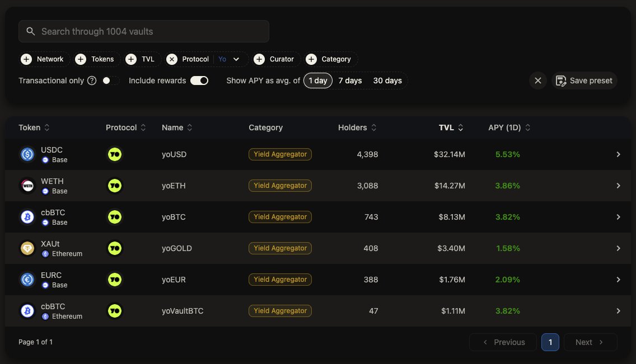Viewport: 636px width, 364px height.
Task: Add a Network filter via plus icon
Action: (26, 59)
